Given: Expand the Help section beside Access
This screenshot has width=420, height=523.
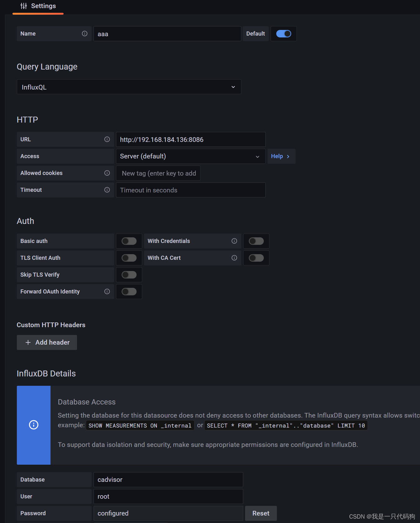Looking at the screenshot, I should point(281,156).
